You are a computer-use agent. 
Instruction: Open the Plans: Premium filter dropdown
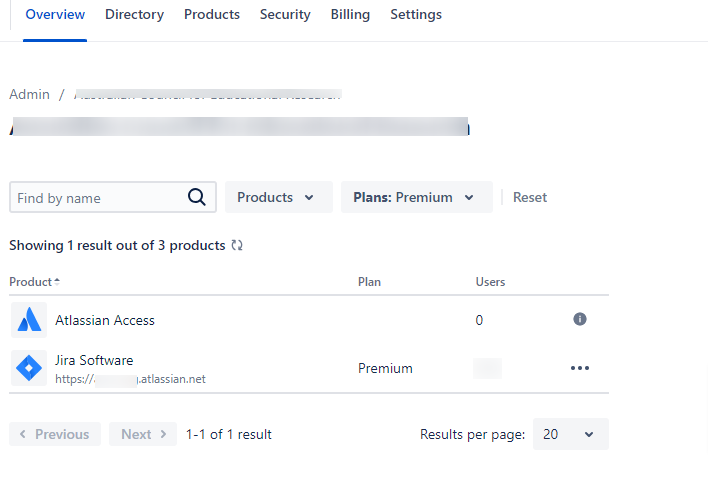(416, 197)
